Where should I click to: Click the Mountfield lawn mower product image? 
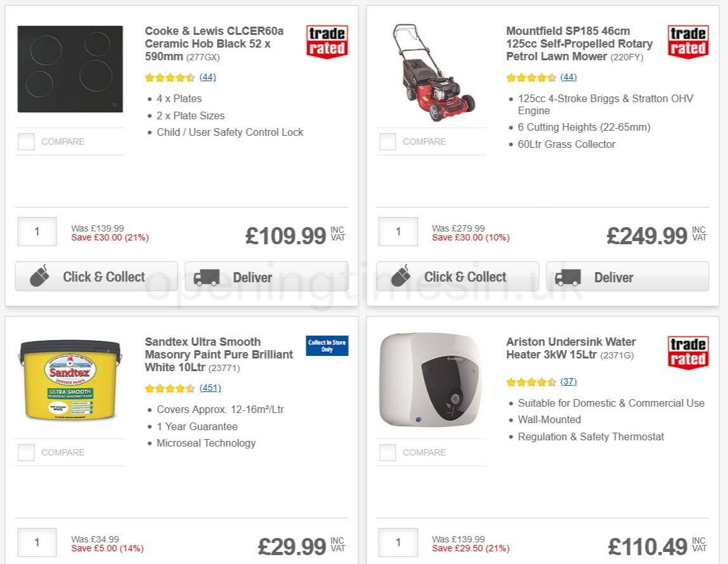point(434,70)
